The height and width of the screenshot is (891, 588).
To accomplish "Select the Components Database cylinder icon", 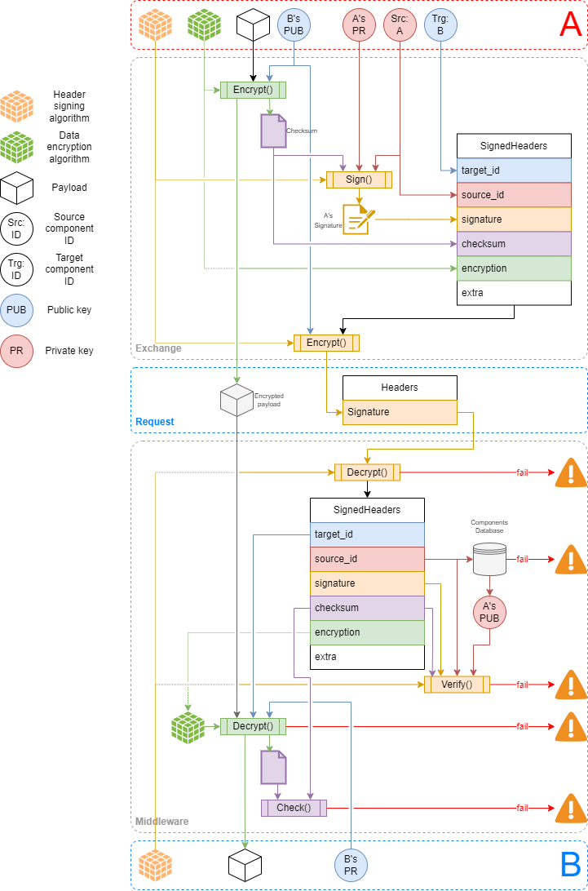I will pyautogui.click(x=489, y=559).
